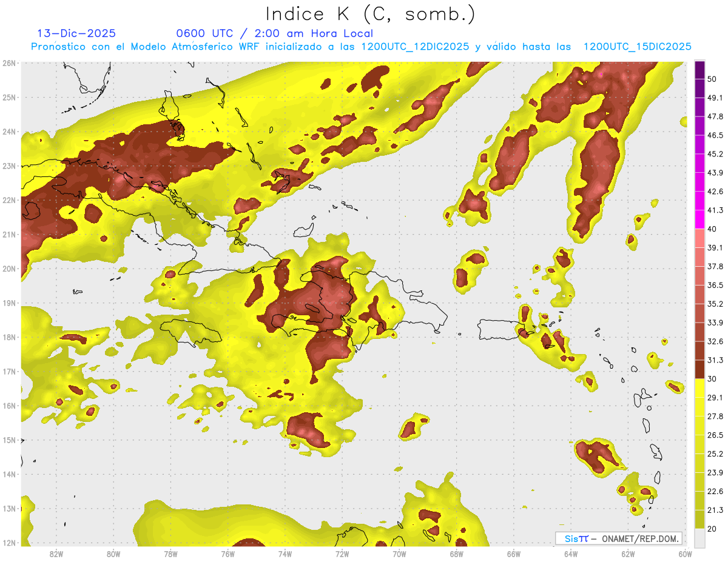
Task: Click the colorbar value '46.5'
Action: pos(715,135)
